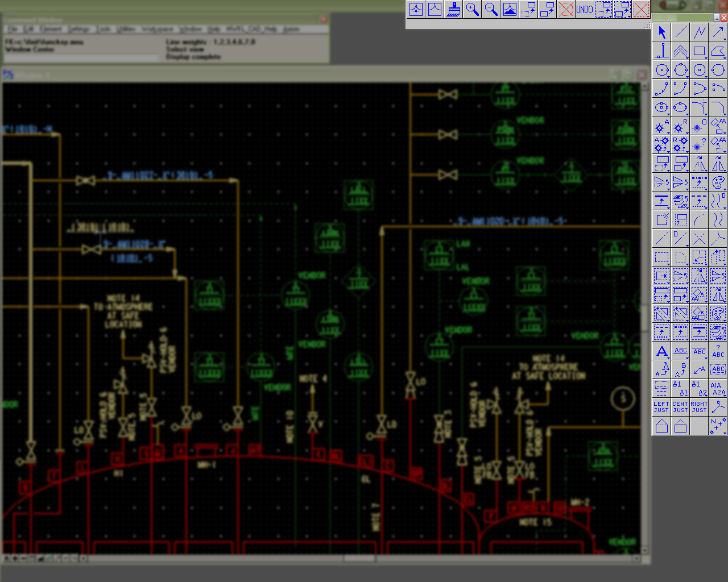The width and height of the screenshot is (728, 582).
Task: Select the place rectangle block tool
Action: (x=700, y=51)
